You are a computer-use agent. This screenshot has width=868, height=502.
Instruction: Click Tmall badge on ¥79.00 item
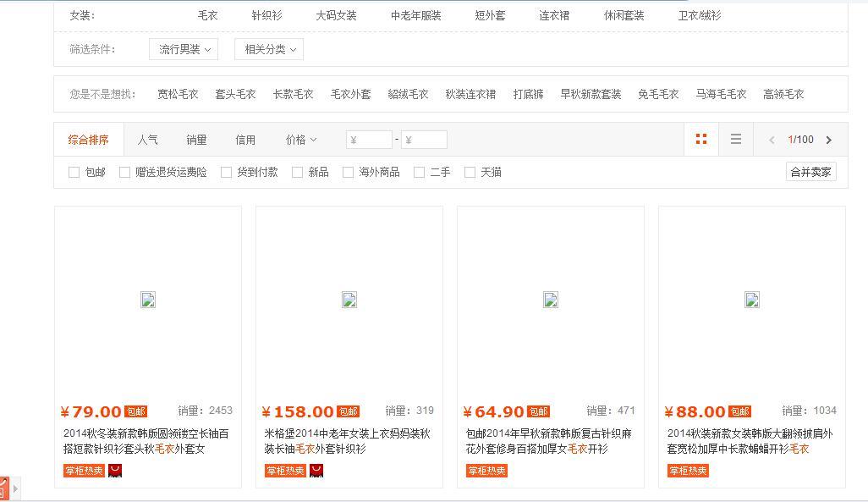pyautogui.click(x=116, y=471)
